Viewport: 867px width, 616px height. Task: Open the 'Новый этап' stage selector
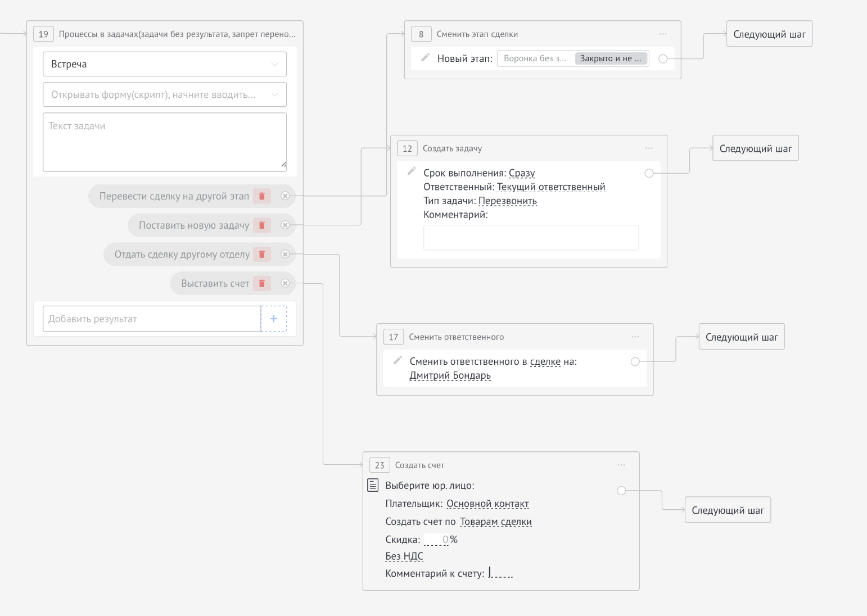572,58
